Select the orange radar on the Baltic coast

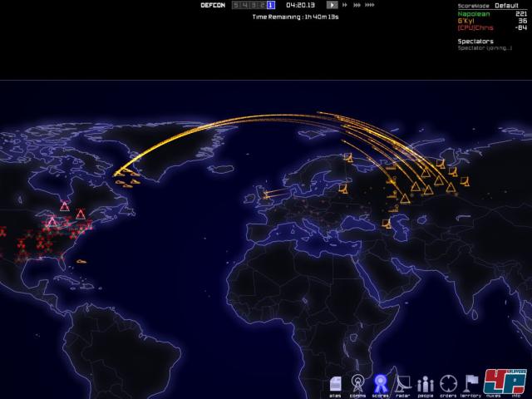(x=343, y=189)
